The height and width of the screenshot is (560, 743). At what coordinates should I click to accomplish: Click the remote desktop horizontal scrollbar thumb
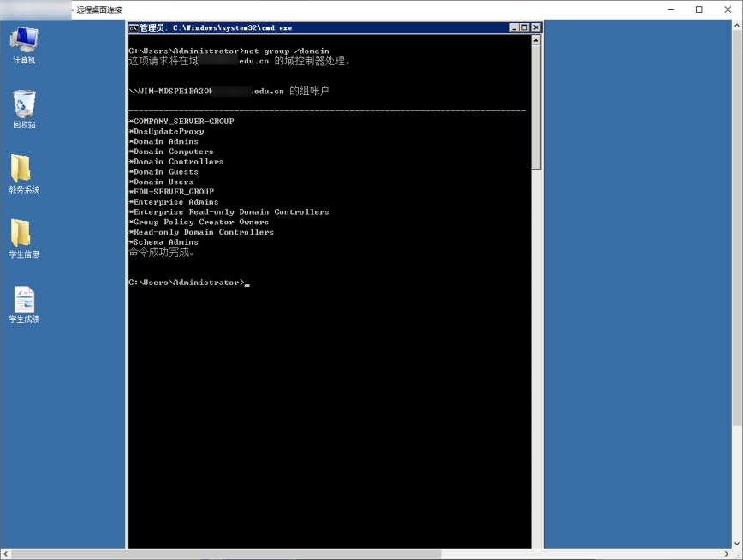tap(227, 555)
